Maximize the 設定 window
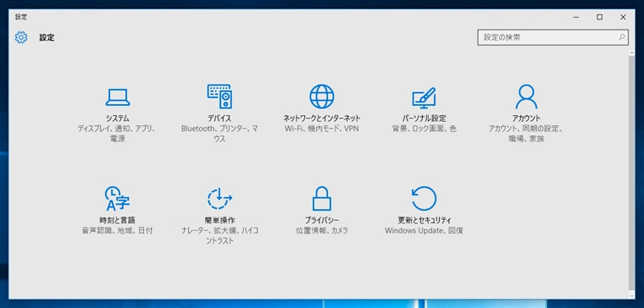The height and width of the screenshot is (308, 644). click(600, 17)
